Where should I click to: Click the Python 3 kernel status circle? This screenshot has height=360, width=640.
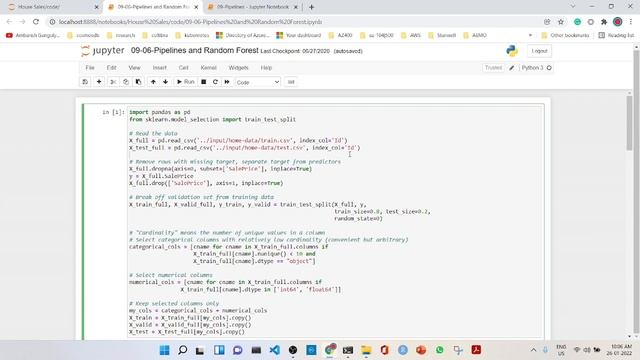click(549, 68)
